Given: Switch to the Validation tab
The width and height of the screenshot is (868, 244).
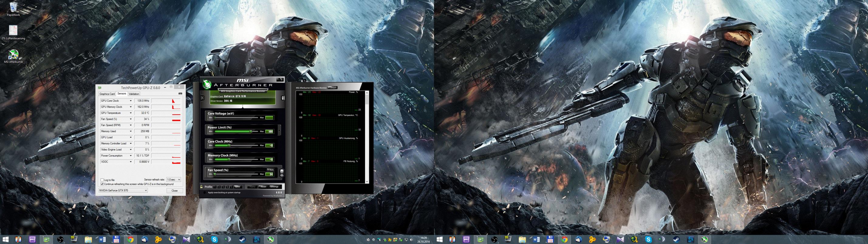Looking at the screenshot, I should coord(134,94).
